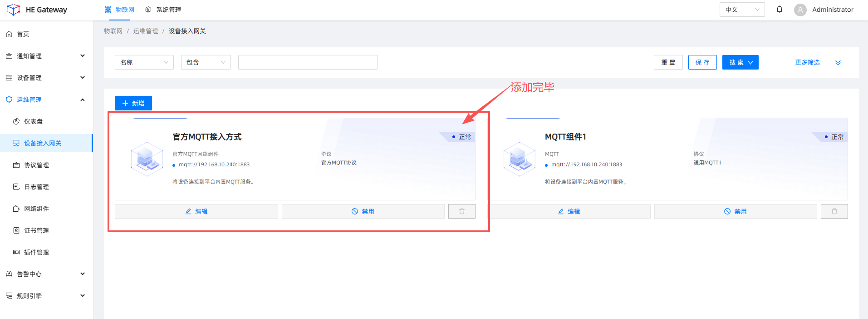Expand the 设备管理 menu
This screenshot has width=868, height=319.
point(46,78)
